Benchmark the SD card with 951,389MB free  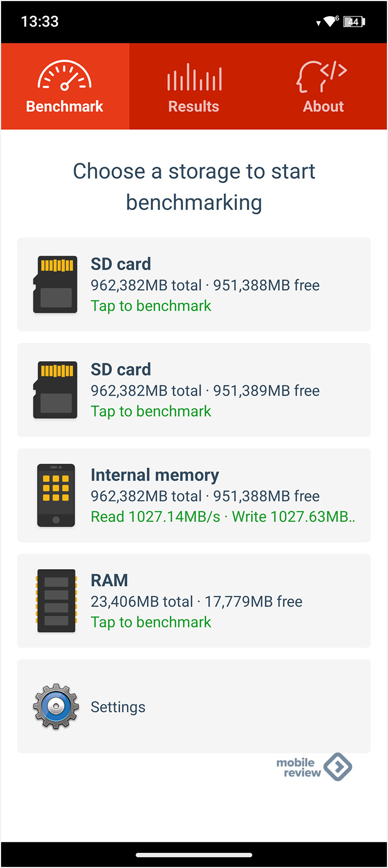click(x=151, y=411)
